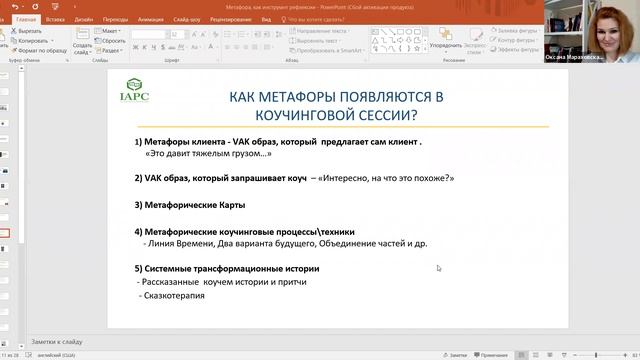Click the zoom slider in status bar
Image resolution: width=640 pixels, height=360 pixels.
point(600,356)
